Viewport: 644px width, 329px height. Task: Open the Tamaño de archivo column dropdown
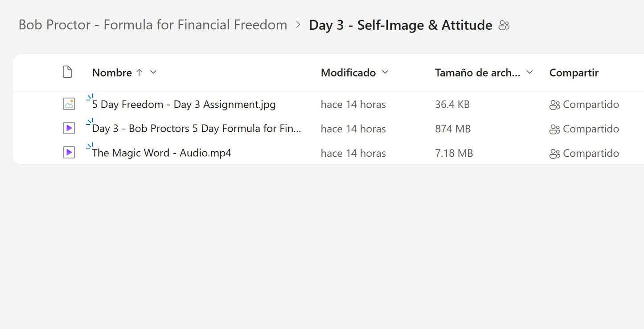tap(529, 72)
